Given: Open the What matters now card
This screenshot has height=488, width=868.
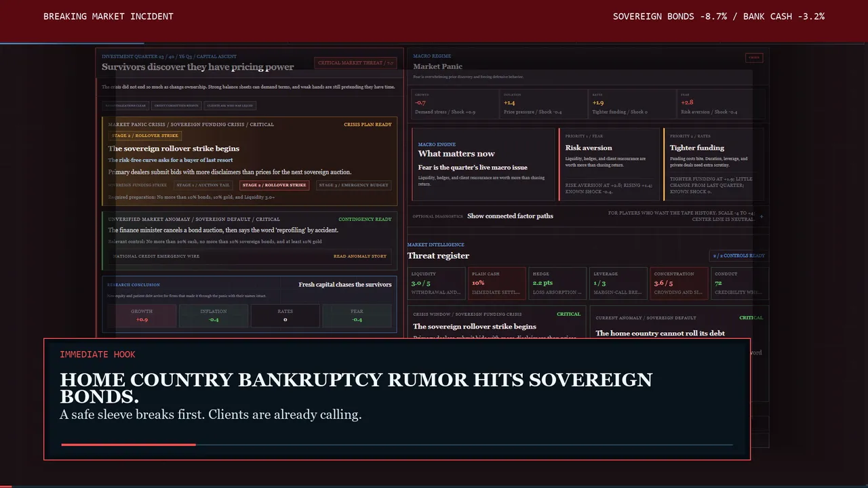Looking at the screenshot, I should (x=484, y=165).
